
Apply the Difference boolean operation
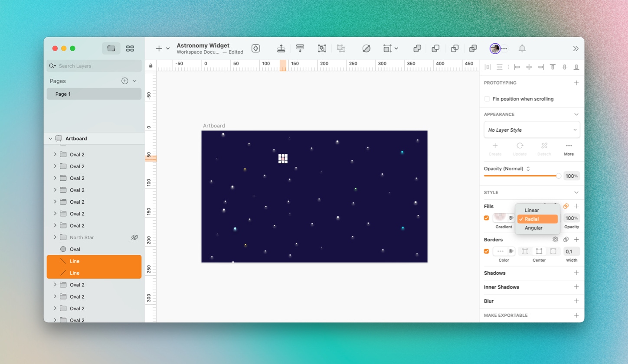click(473, 49)
